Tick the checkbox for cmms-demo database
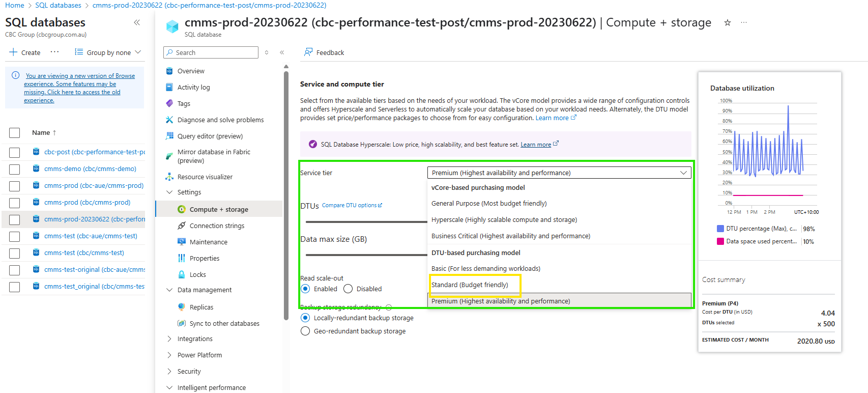Viewport: 868px width, 393px height. coord(15,169)
